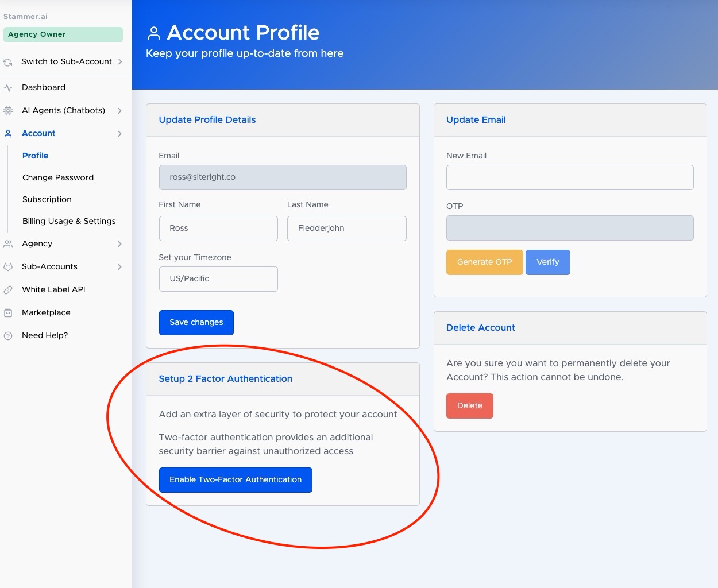The height and width of the screenshot is (588, 718).
Task: Expand the Sub-Accounts chevron
Action: pos(119,267)
